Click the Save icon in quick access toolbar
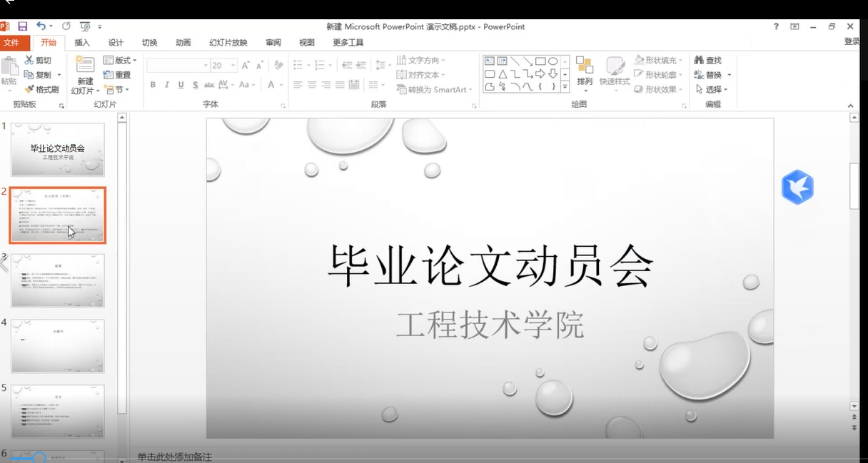This screenshot has height=463, width=868. tap(23, 26)
